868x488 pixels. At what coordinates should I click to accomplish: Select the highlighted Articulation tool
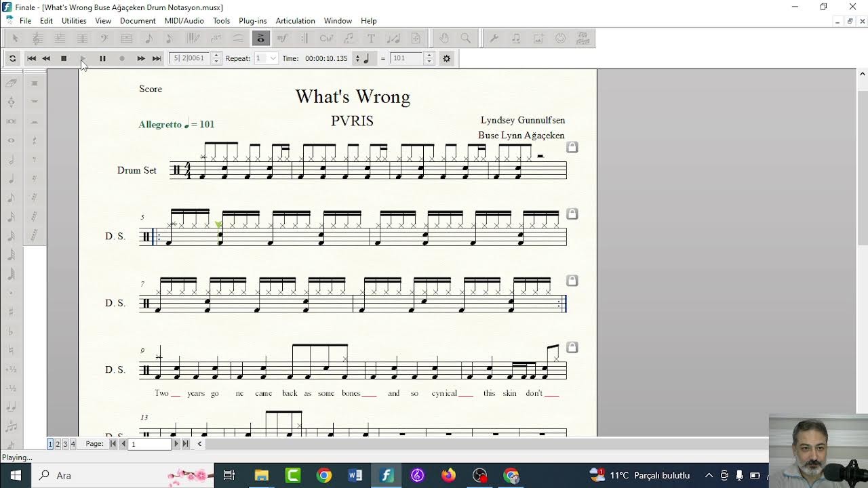point(260,39)
